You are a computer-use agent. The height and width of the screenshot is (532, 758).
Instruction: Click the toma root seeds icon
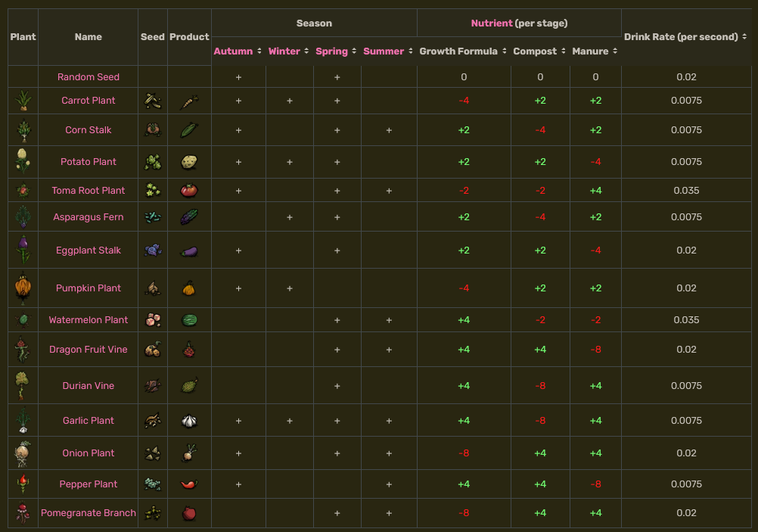point(153,191)
